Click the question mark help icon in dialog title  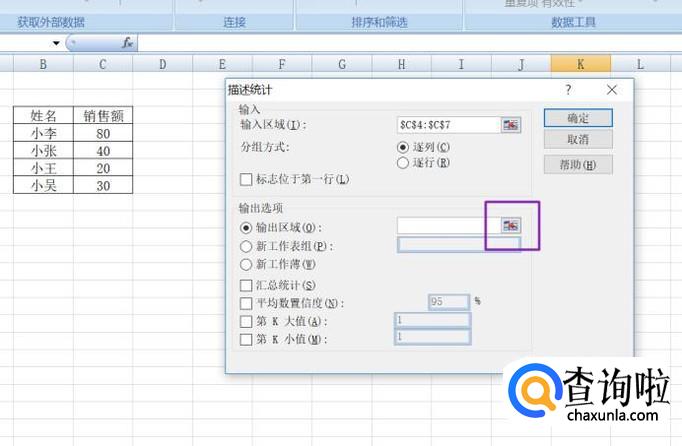(569, 90)
